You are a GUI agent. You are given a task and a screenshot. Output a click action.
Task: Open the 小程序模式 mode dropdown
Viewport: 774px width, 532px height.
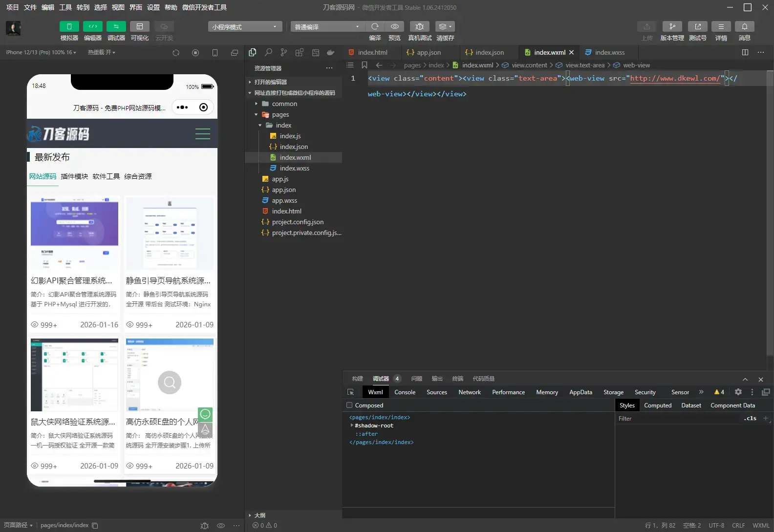[x=245, y=27]
